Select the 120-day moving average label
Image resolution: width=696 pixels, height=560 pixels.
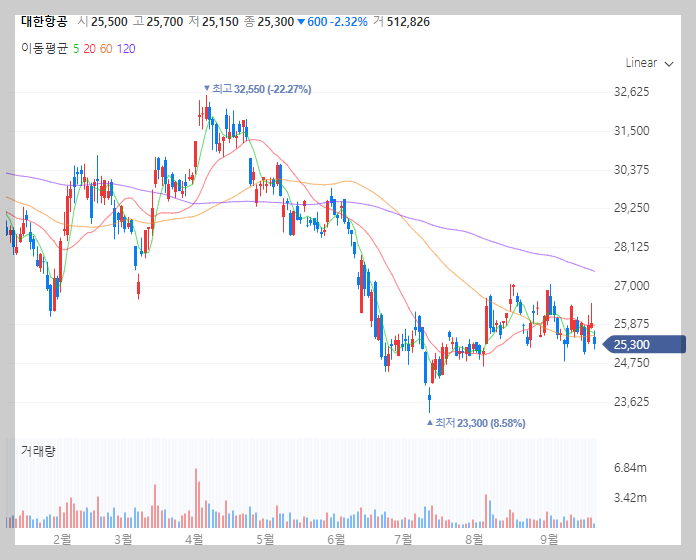126,49
